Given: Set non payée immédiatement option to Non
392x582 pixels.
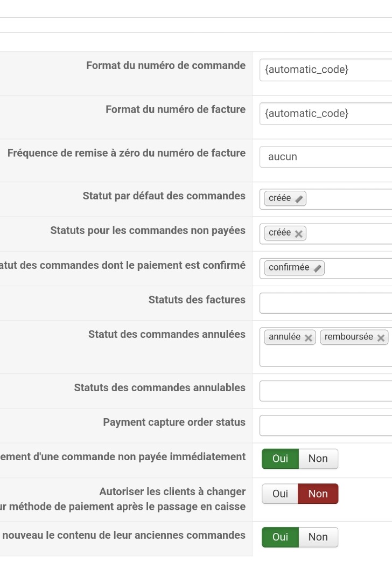Looking at the screenshot, I should [318, 459].
